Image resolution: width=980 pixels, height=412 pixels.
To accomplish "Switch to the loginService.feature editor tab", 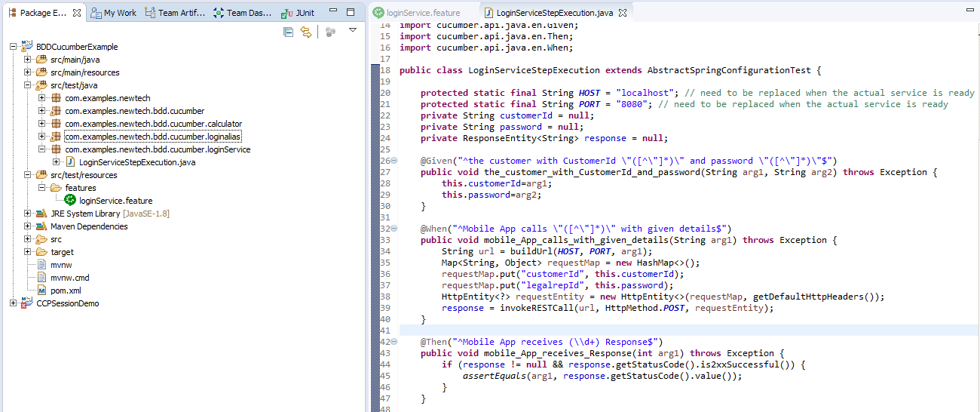I will [416, 13].
